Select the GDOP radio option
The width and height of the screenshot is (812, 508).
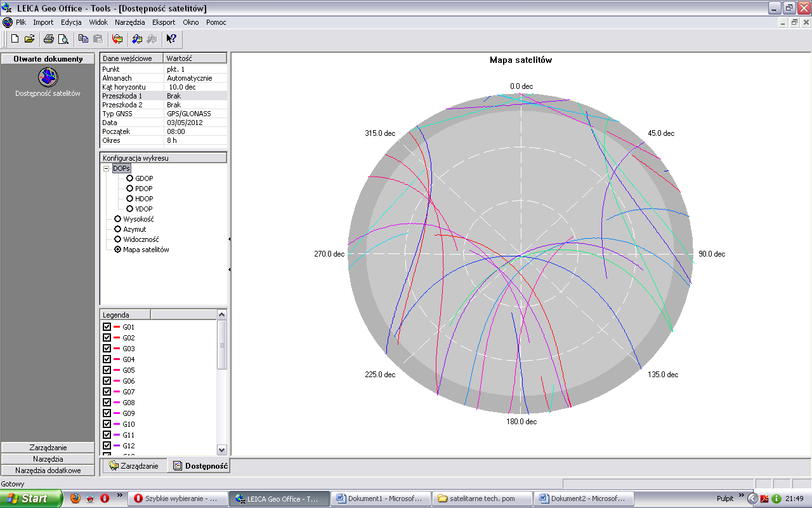[129, 178]
